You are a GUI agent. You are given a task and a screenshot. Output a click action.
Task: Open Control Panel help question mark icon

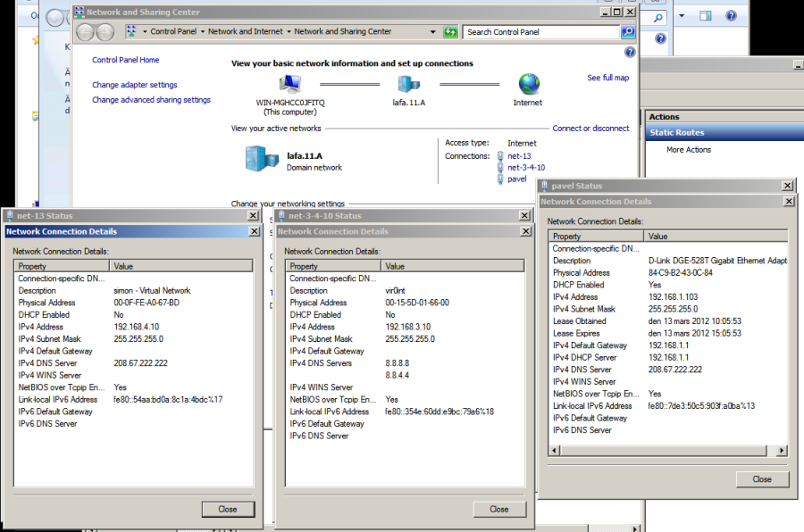point(630,53)
